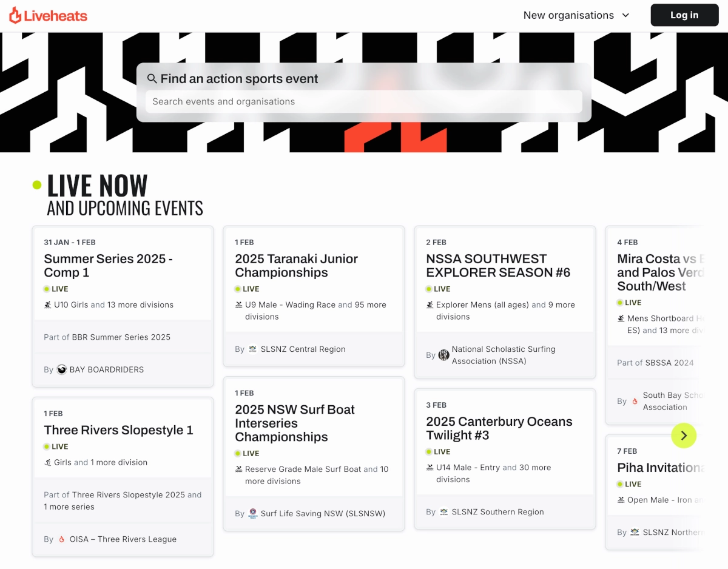Image resolution: width=728 pixels, height=569 pixels.
Task: Open the Piha Invitational event card
Action: click(x=661, y=468)
